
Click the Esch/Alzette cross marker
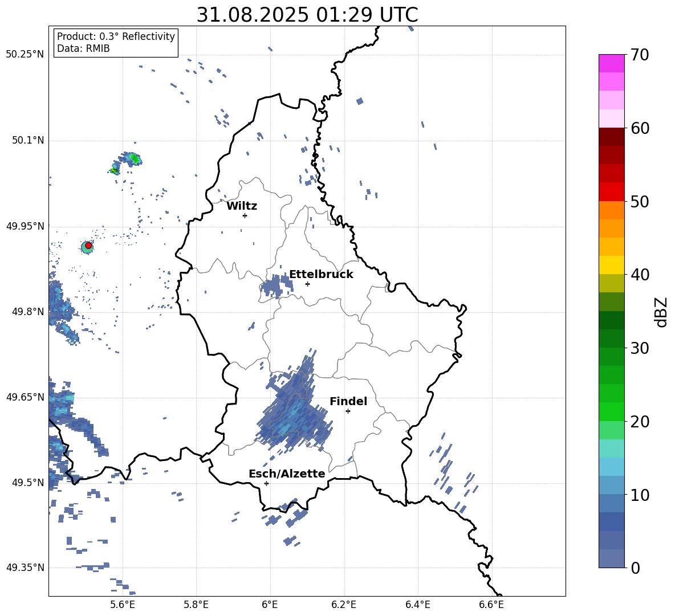tap(266, 483)
